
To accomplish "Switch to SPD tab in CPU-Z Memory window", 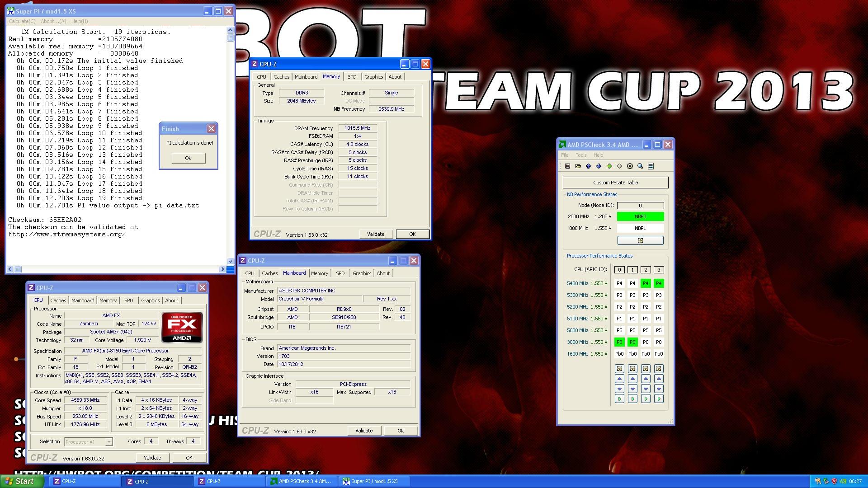I will click(x=352, y=77).
